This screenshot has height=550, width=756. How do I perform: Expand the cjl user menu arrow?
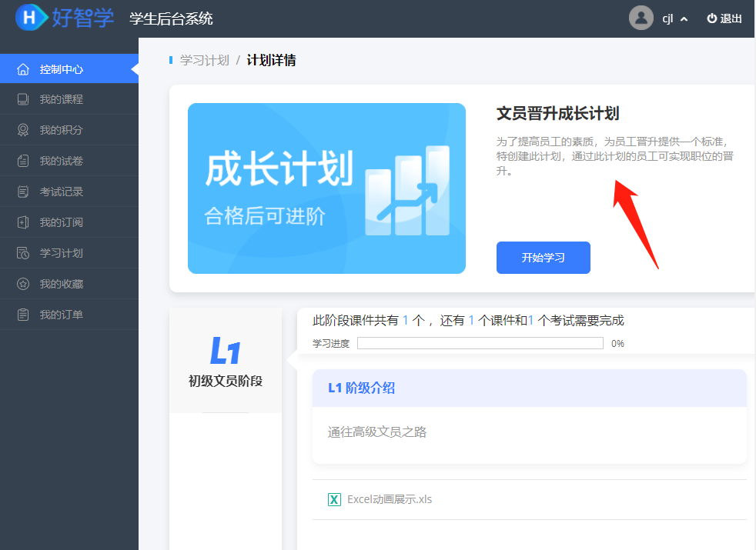[x=684, y=19]
